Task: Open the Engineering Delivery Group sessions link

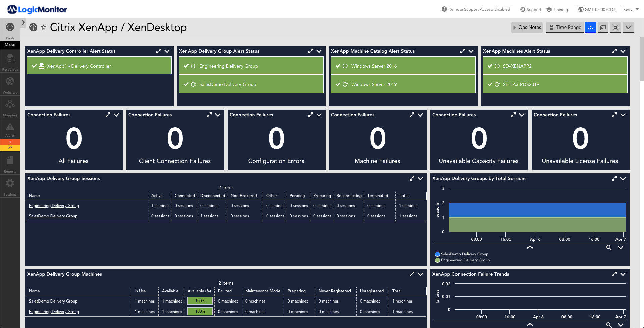Action: coord(54,206)
